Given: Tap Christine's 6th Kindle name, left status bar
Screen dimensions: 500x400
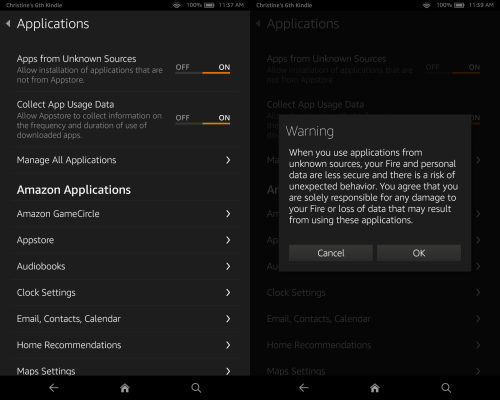Looking at the screenshot, I should pos(34,5).
